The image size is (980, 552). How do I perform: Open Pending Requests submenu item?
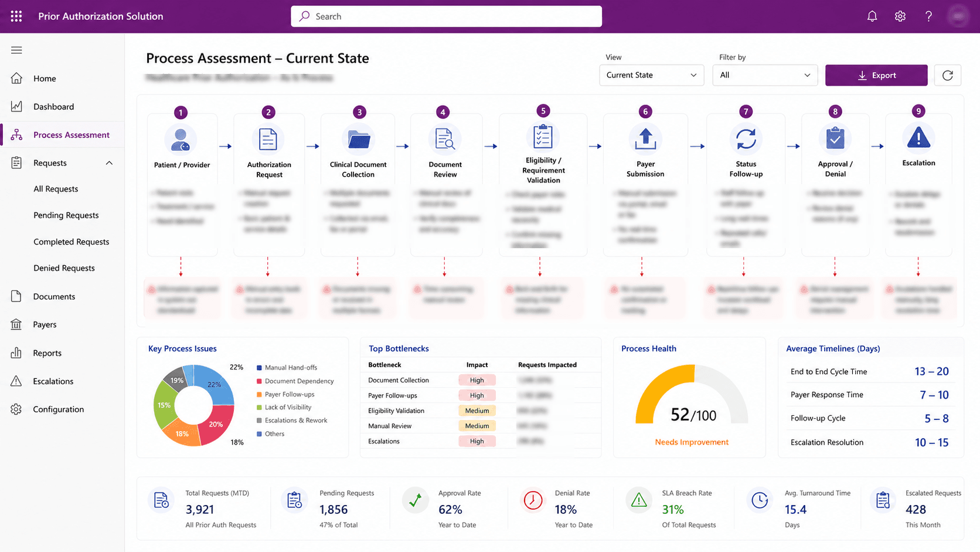click(66, 215)
